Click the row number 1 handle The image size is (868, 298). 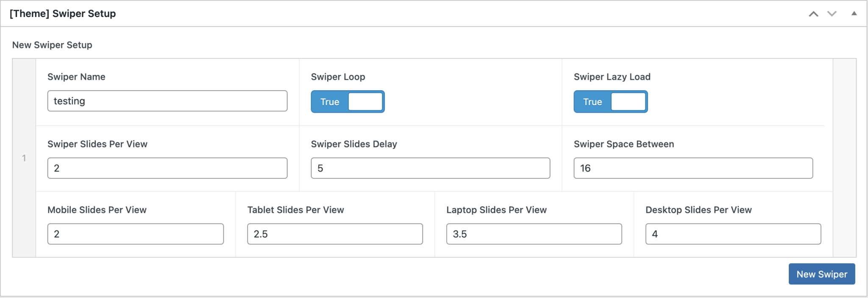24,158
